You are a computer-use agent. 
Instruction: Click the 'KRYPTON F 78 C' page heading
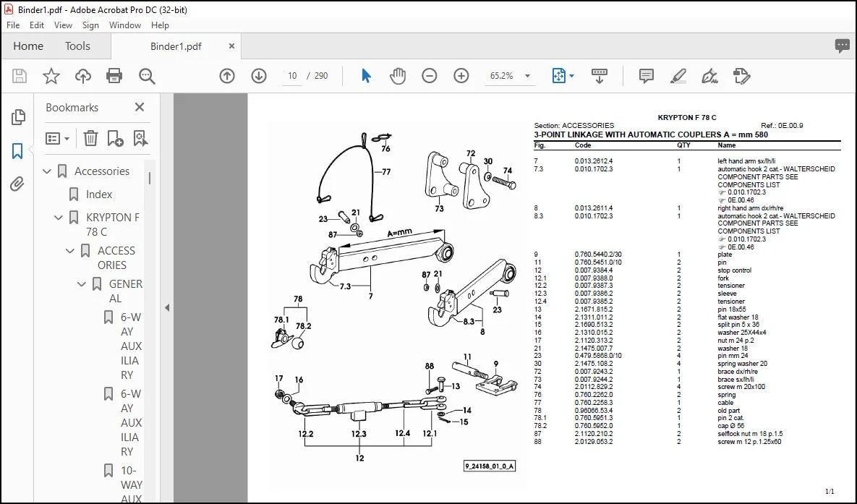tap(686, 118)
